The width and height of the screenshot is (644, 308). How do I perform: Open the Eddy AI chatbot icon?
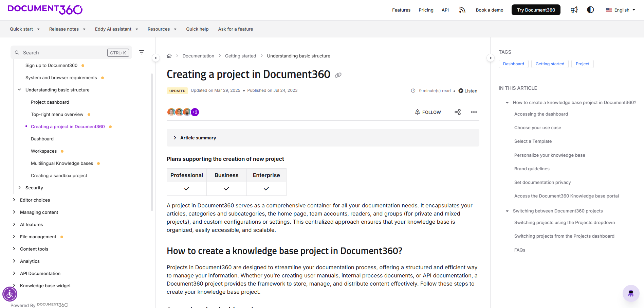[x=631, y=293]
